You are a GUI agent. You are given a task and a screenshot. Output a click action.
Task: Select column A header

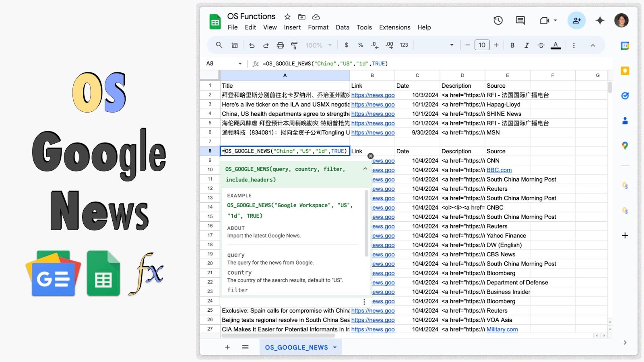pyautogui.click(x=285, y=75)
